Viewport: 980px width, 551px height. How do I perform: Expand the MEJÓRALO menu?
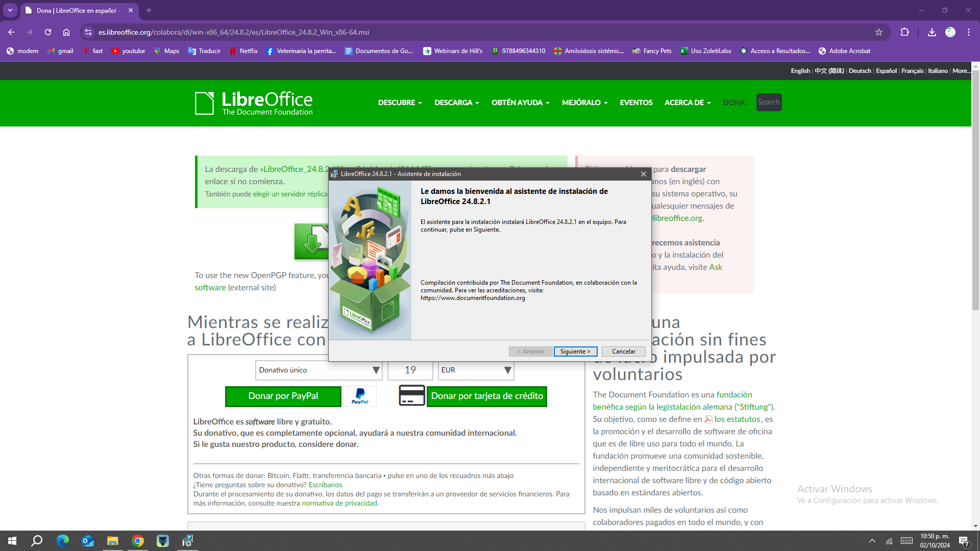point(584,103)
